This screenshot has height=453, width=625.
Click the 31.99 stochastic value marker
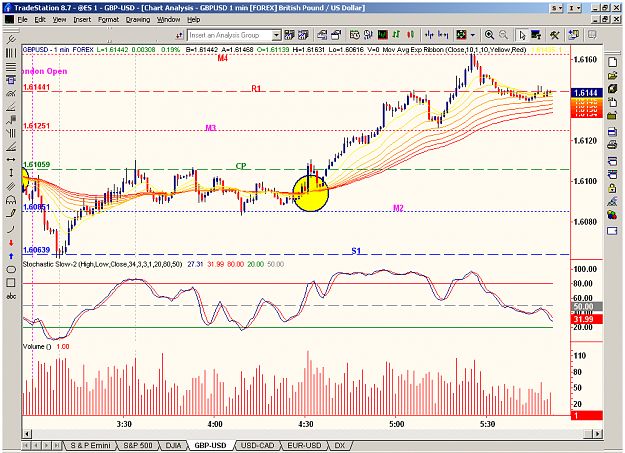tap(586, 319)
